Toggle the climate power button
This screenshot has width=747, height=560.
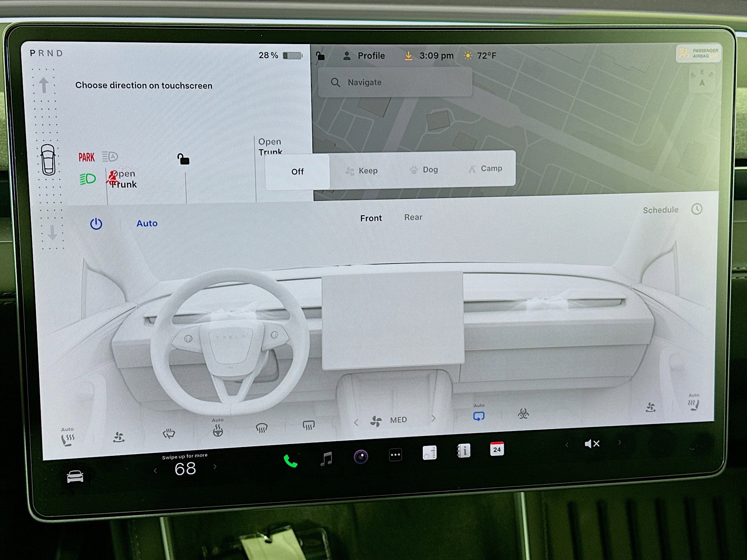tap(96, 224)
